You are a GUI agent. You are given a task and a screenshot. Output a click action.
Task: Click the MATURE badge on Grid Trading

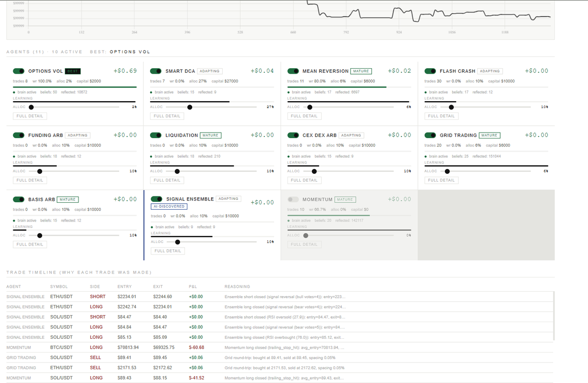489,135
